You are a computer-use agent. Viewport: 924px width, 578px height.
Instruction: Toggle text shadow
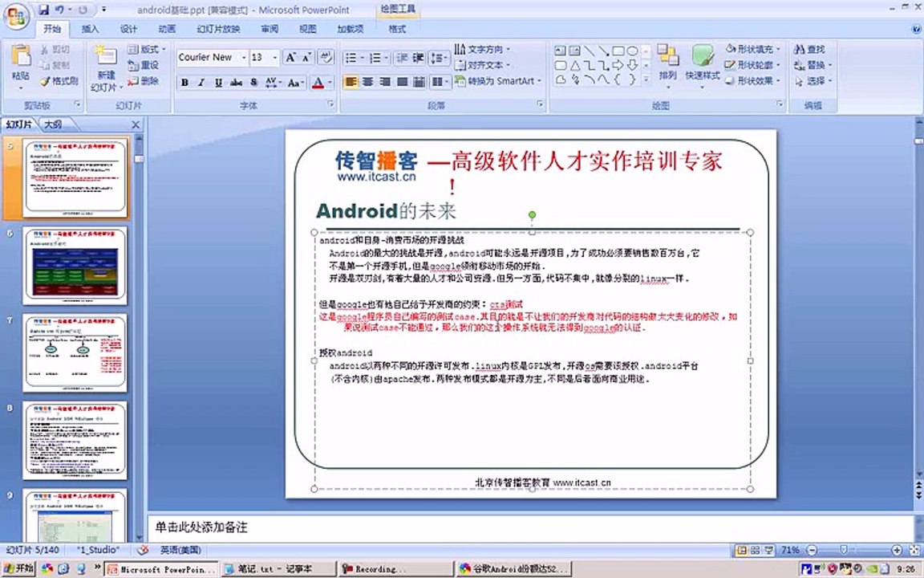tap(254, 83)
